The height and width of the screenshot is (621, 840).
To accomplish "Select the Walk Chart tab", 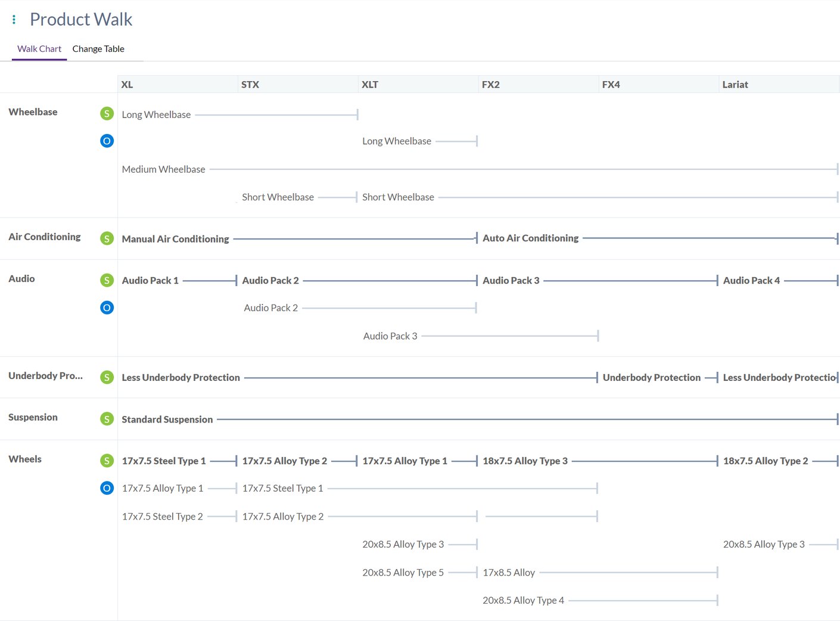I will (39, 49).
